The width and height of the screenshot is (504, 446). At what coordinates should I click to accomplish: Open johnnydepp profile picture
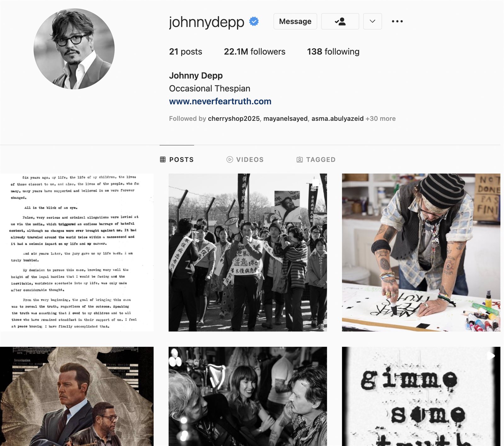point(74,49)
